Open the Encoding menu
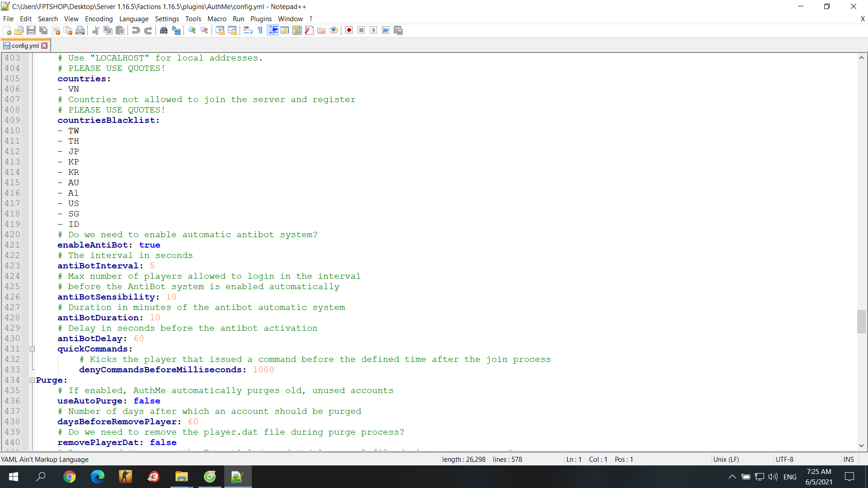868x488 pixels. (99, 19)
